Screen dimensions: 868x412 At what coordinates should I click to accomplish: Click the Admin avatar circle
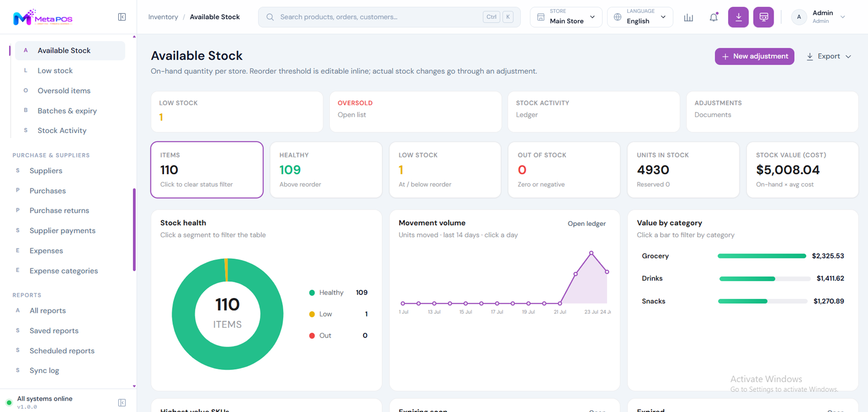[799, 17]
